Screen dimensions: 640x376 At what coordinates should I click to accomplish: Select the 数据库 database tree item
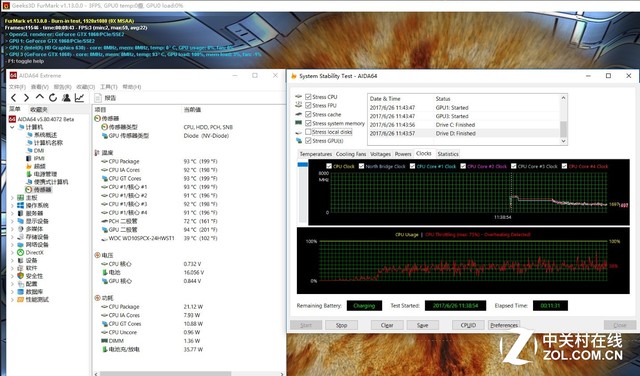click(34, 291)
